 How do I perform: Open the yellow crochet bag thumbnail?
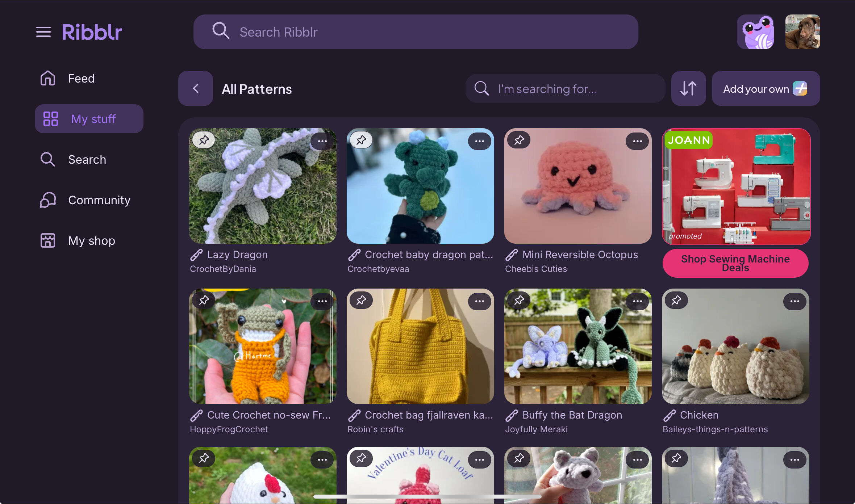(x=420, y=346)
